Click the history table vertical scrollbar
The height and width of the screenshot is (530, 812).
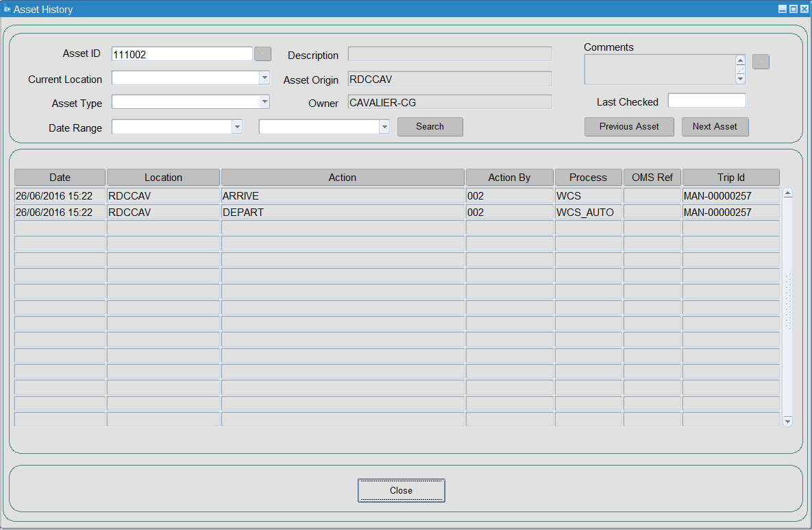tap(787, 307)
